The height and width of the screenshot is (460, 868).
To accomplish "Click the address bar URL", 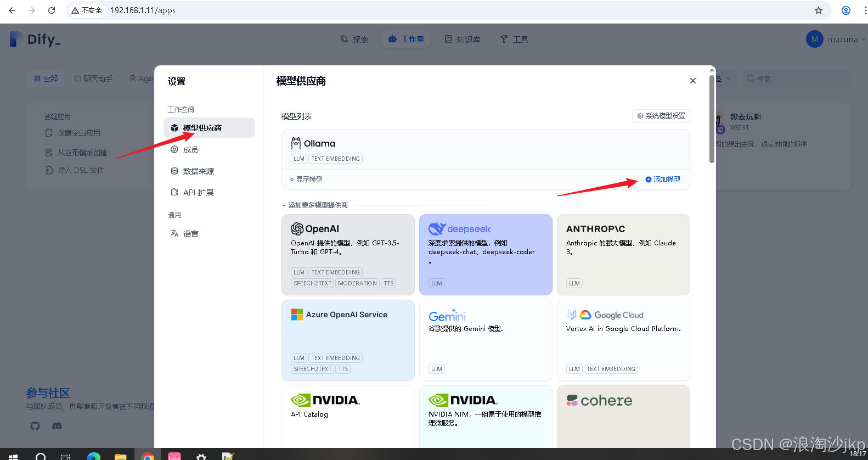I will click(143, 10).
